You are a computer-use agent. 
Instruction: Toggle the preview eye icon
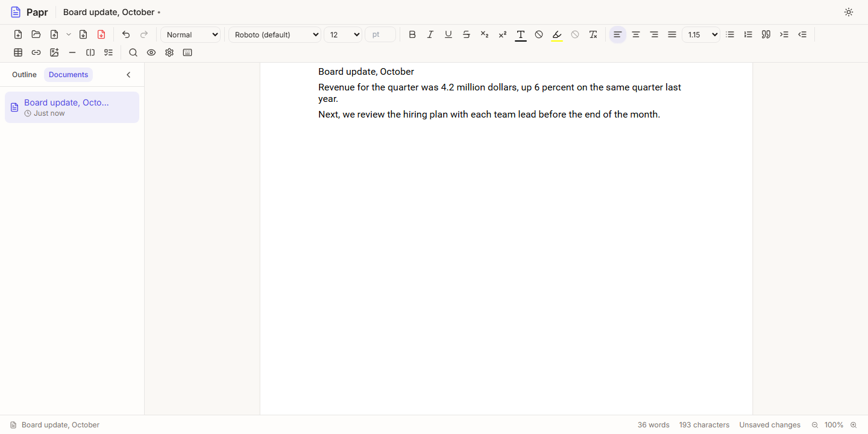coord(151,52)
